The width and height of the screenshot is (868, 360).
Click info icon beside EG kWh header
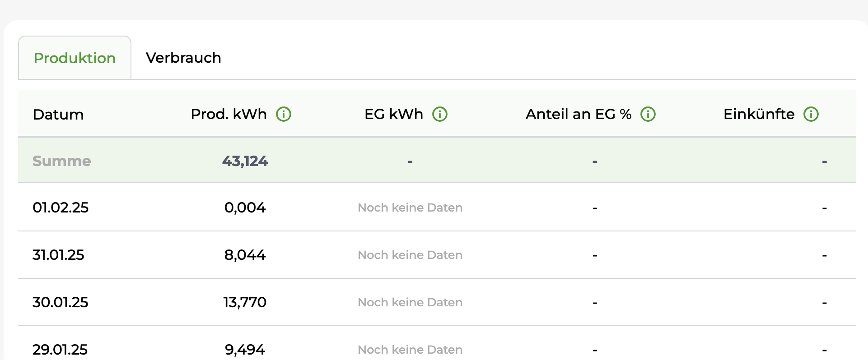coord(440,114)
